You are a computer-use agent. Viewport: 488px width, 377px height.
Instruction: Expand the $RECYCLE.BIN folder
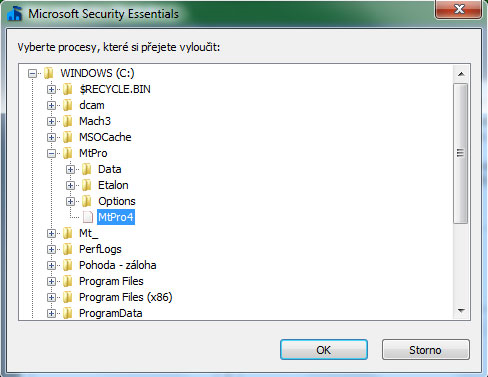51,89
